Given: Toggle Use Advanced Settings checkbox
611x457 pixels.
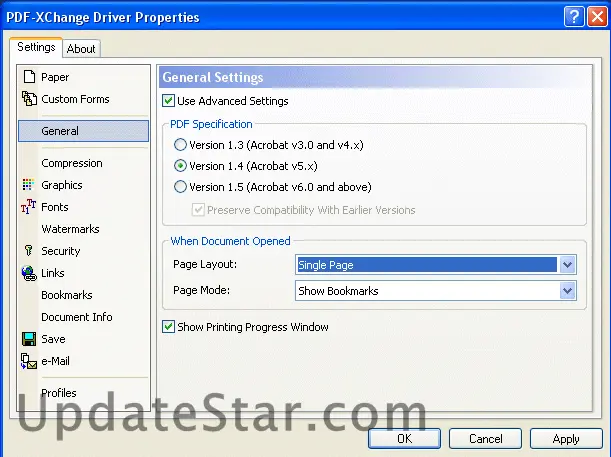Looking at the screenshot, I should (x=168, y=101).
